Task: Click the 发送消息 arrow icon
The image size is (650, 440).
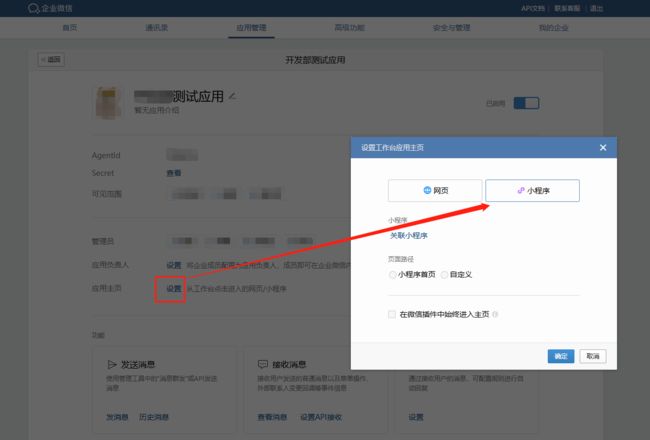Action: pyautogui.click(x=112, y=365)
